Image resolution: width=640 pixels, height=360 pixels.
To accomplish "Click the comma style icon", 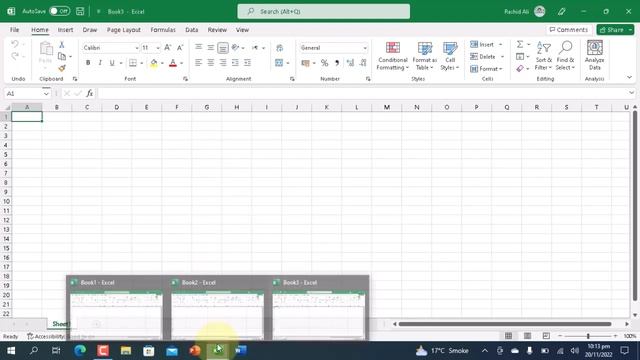I will coord(337,63).
